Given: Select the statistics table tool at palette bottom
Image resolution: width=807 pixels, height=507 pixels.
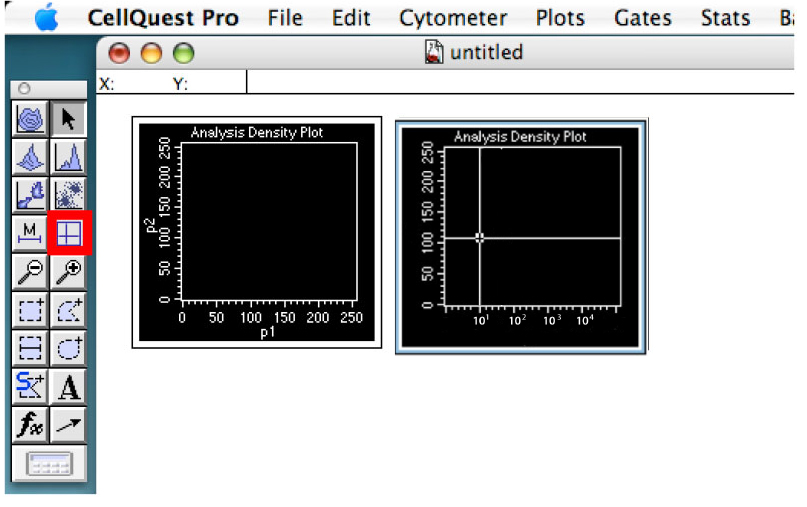Looking at the screenshot, I should point(49,463).
